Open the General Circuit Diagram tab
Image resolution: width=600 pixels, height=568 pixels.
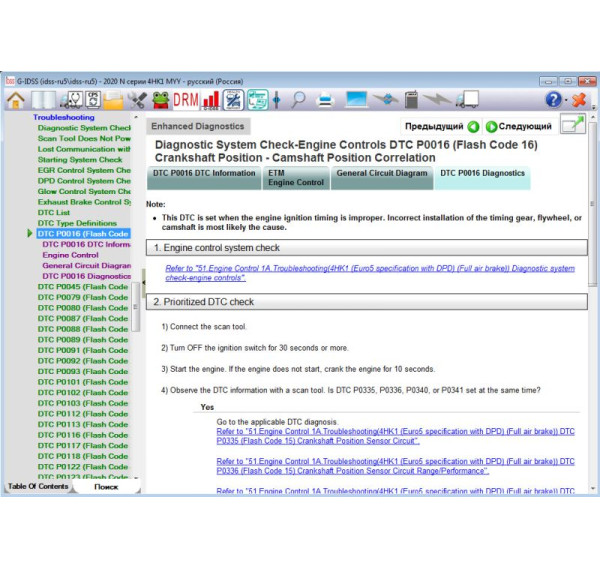(x=381, y=174)
